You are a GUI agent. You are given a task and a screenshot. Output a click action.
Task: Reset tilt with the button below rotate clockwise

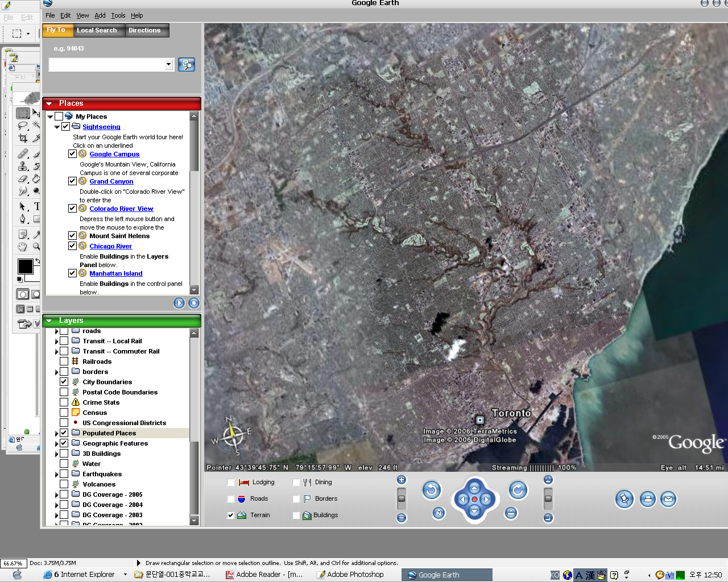tap(511, 513)
